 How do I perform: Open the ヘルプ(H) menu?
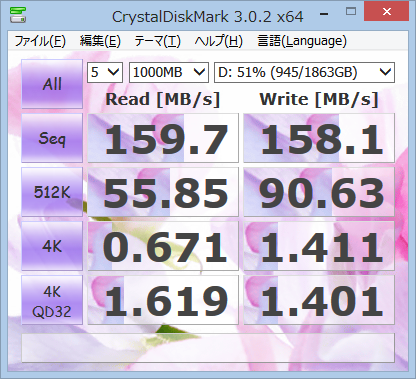tap(219, 41)
